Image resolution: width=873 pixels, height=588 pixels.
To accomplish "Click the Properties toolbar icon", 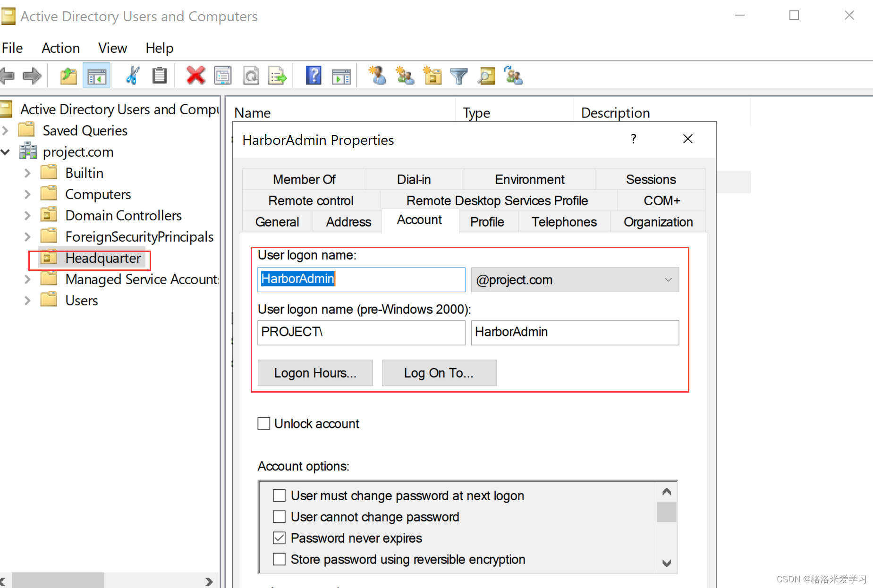I will tap(222, 76).
